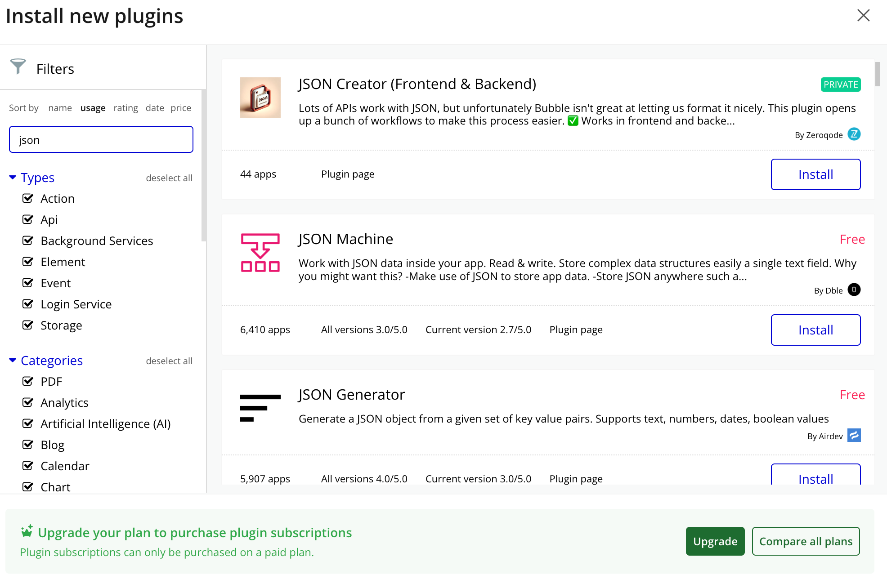The width and height of the screenshot is (887, 588).
Task: Click the '6,410 apps' usage count
Action: [265, 330]
